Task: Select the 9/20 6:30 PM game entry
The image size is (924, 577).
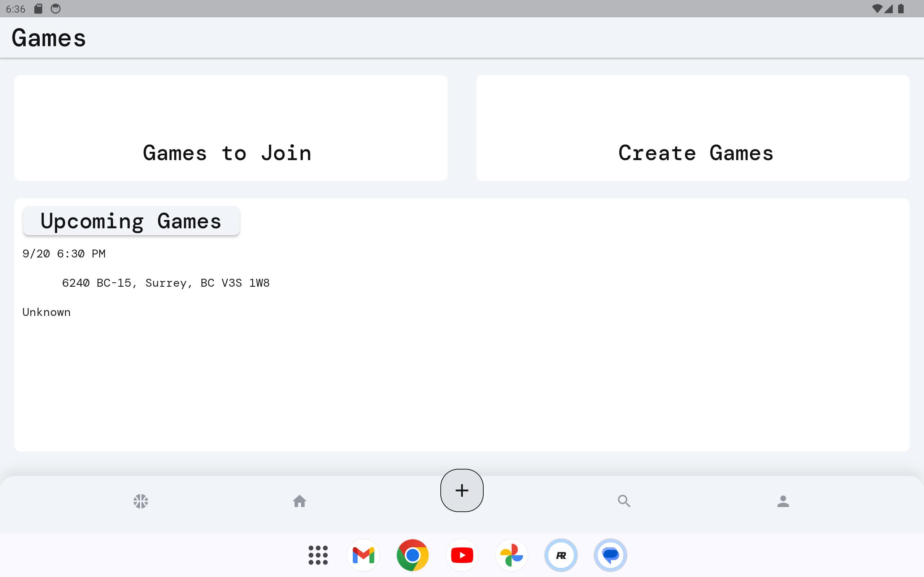Action: [64, 254]
